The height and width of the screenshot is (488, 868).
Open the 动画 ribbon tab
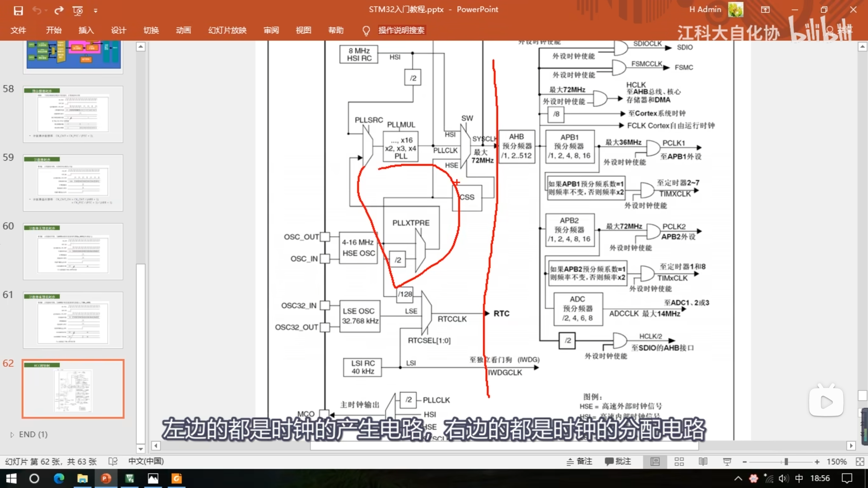pos(183,30)
